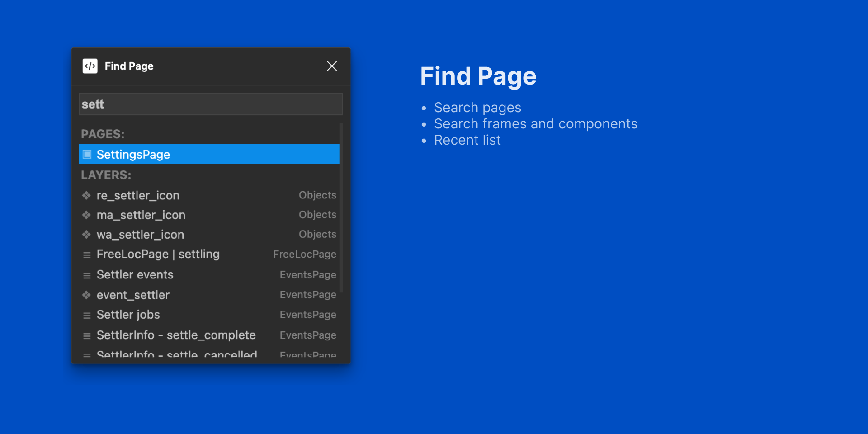This screenshot has width=868, height=434.
Task: Click frame icon beside 'Settler events'
Action: (x=87, y=275)
